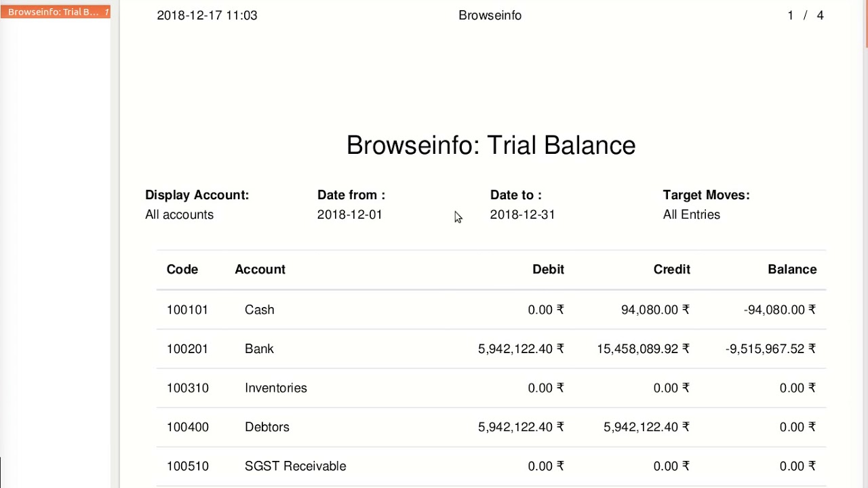
Task: Click Cash balance -94,080.00 ₹
Action: pos(780,310)
